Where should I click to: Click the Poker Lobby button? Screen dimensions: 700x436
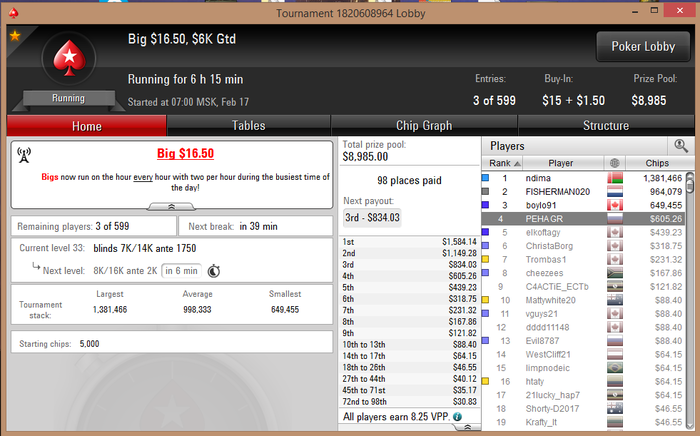[x=643, y=46]
